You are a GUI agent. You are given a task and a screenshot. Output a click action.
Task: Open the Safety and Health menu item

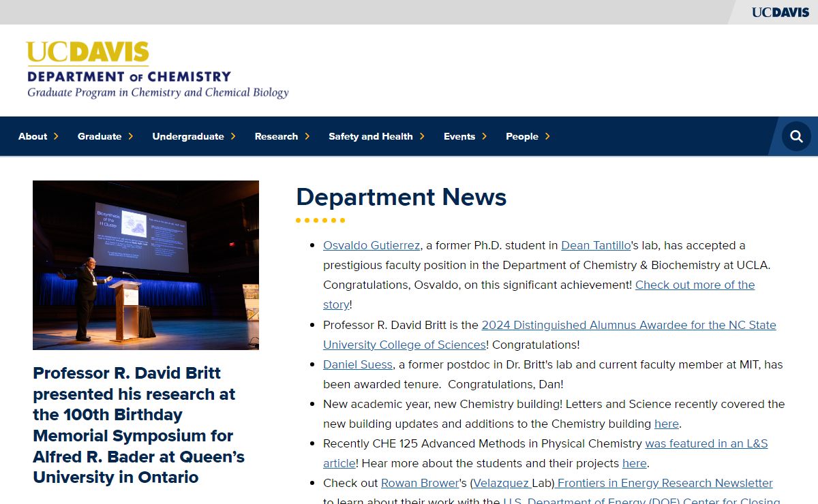pos(371,136)
